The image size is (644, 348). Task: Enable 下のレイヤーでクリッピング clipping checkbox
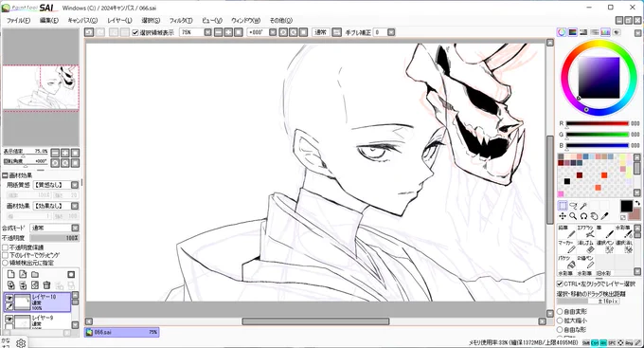click(6, 255)
